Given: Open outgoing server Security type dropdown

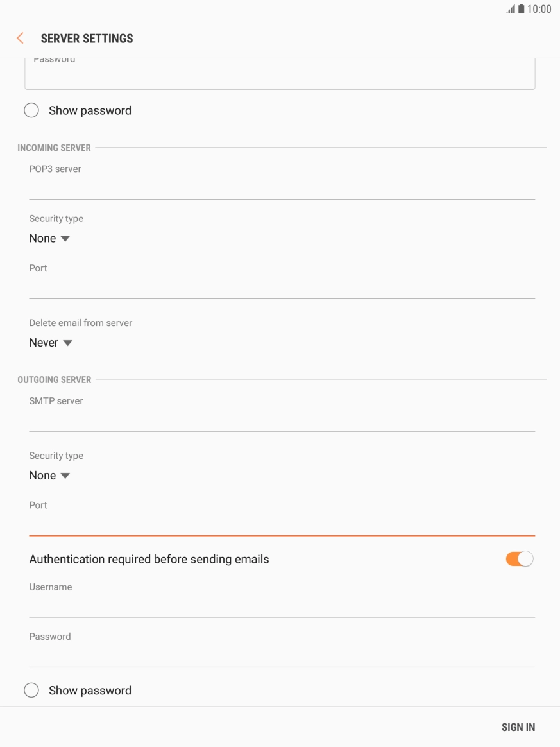Looking at the screenshot, I should [x=49, y=476].
